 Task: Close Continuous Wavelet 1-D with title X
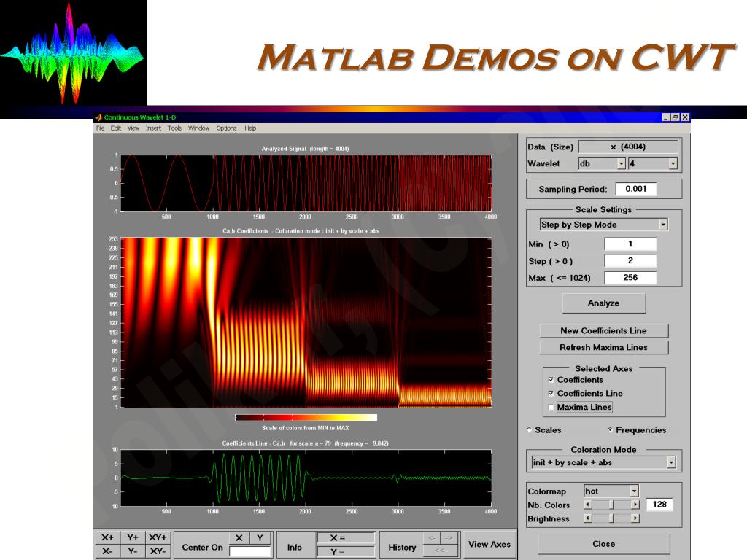[x=685, y=117]
